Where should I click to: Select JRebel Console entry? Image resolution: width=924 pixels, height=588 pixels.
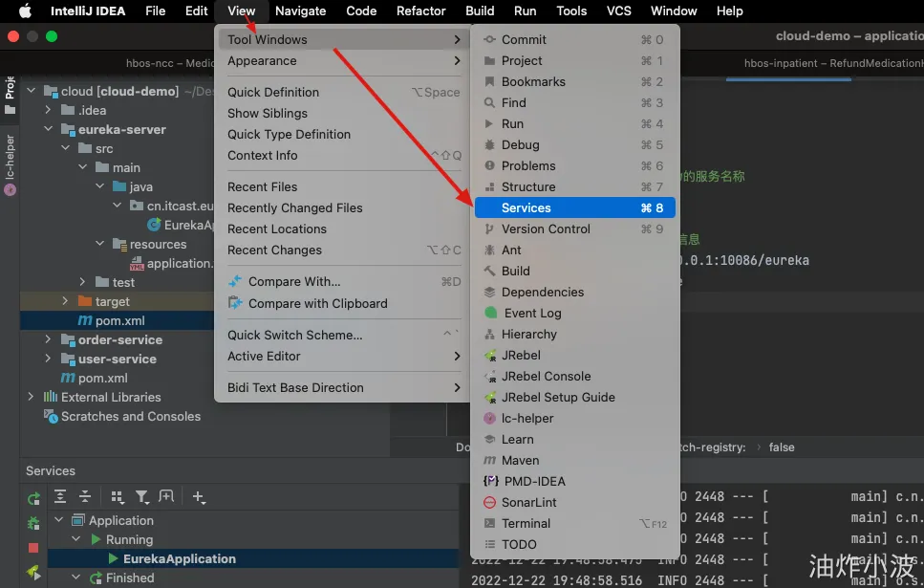(574, 377)
